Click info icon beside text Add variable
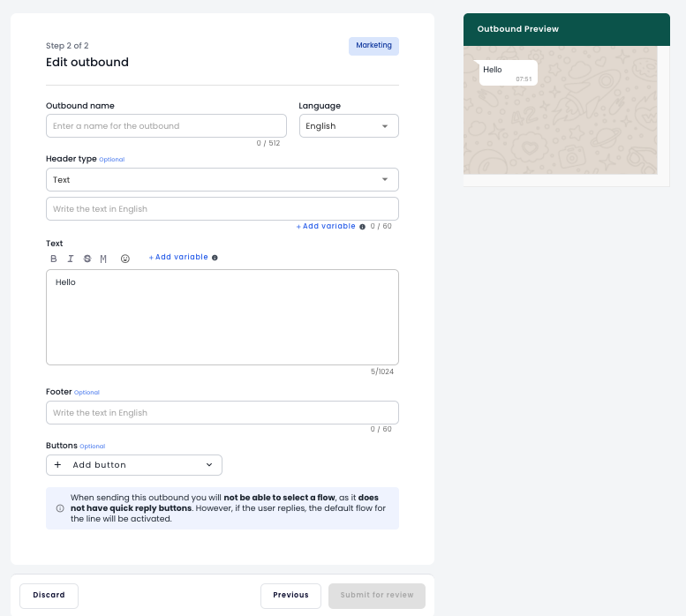Screen dimensions: 686x616 click(215, 258)
